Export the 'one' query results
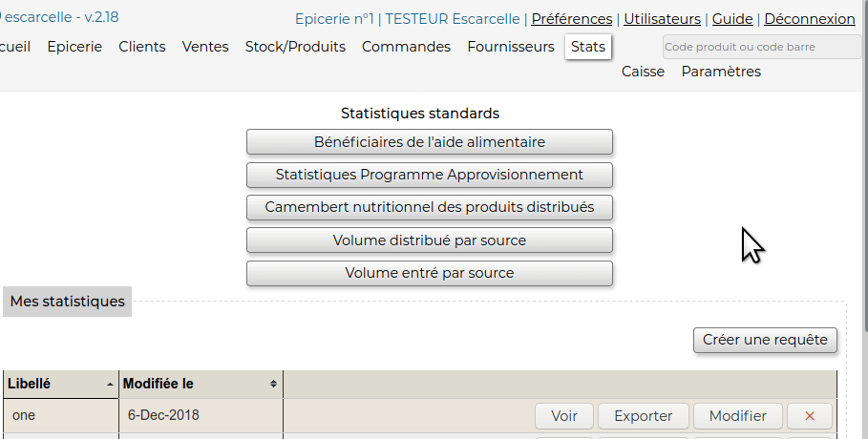 point(644,416)
